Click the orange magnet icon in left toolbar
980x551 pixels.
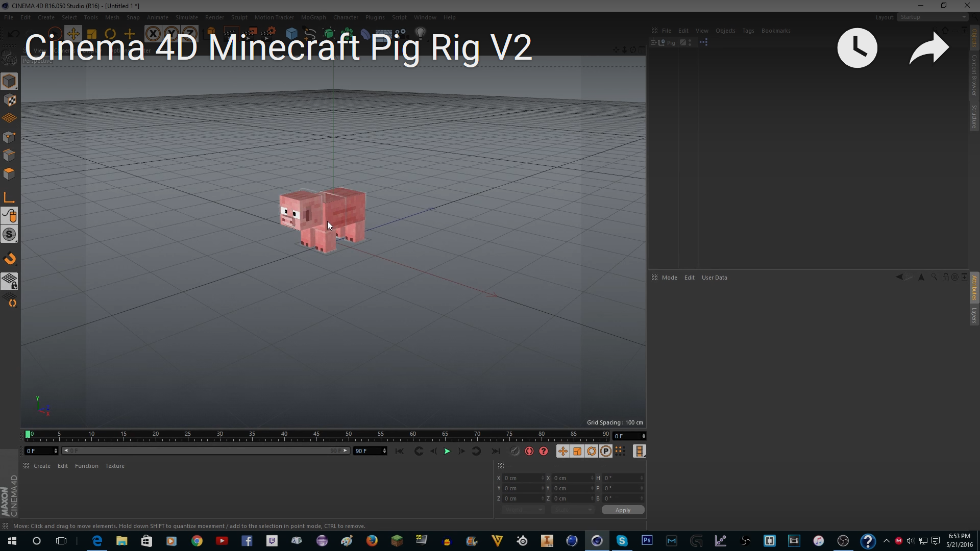pos(9,259)
